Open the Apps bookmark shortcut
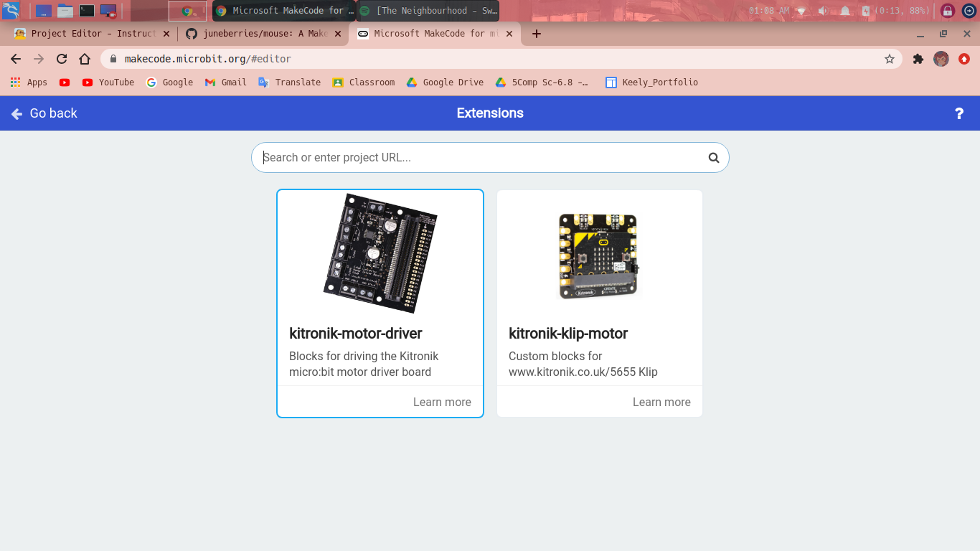The width and height of the screenshot is (980, 551). click(29, 83)
